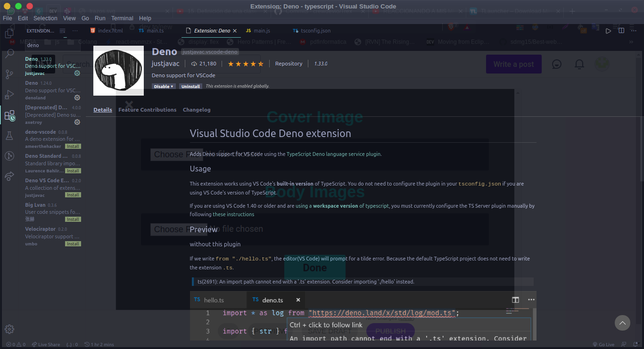This screenshot has width=644, height=349.
Task: Open the Search view icon
Action: pyautogui.click(x=9, y=54)
